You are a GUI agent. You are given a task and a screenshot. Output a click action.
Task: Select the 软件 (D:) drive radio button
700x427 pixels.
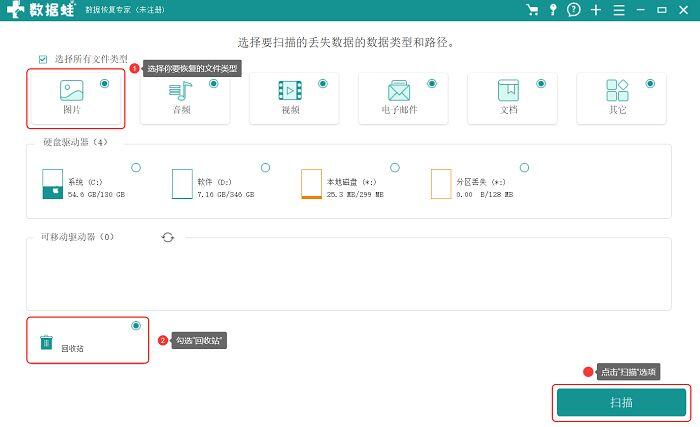[266, 167]
